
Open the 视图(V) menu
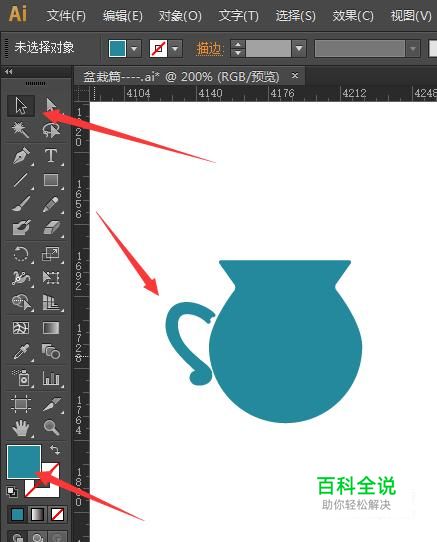pos(411,16)
